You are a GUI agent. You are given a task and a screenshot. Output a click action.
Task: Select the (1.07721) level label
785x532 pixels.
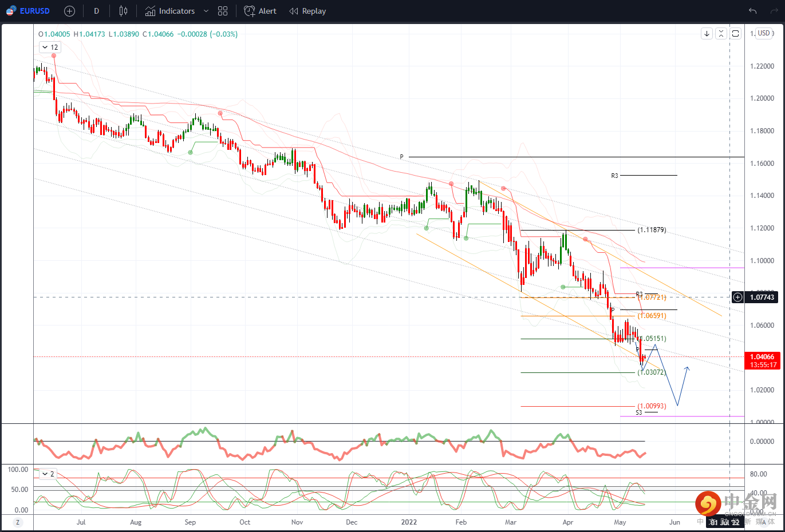(652, 297)
